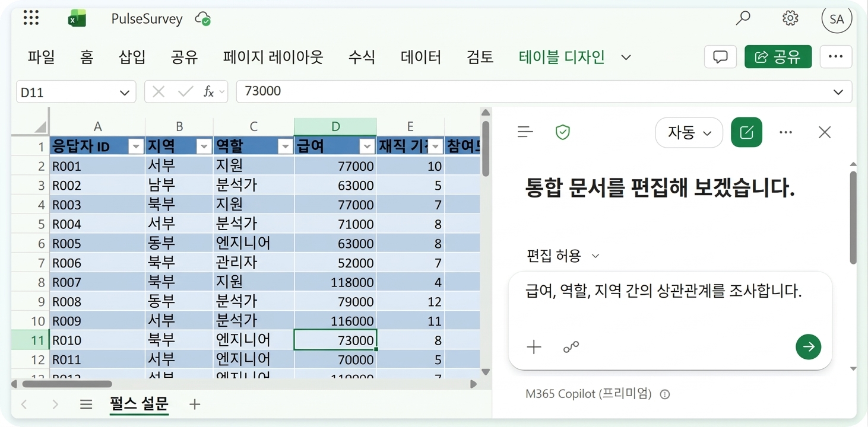The height and width of the screenshot is (427, 868).
Task: Add a new sheet with the plus
Action: [195, 404]
